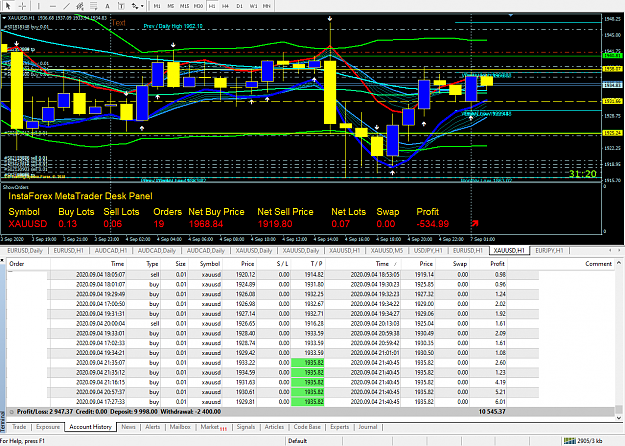
Task: Open the XAUUSD,M5 chart tab
Action: [387, 250]
